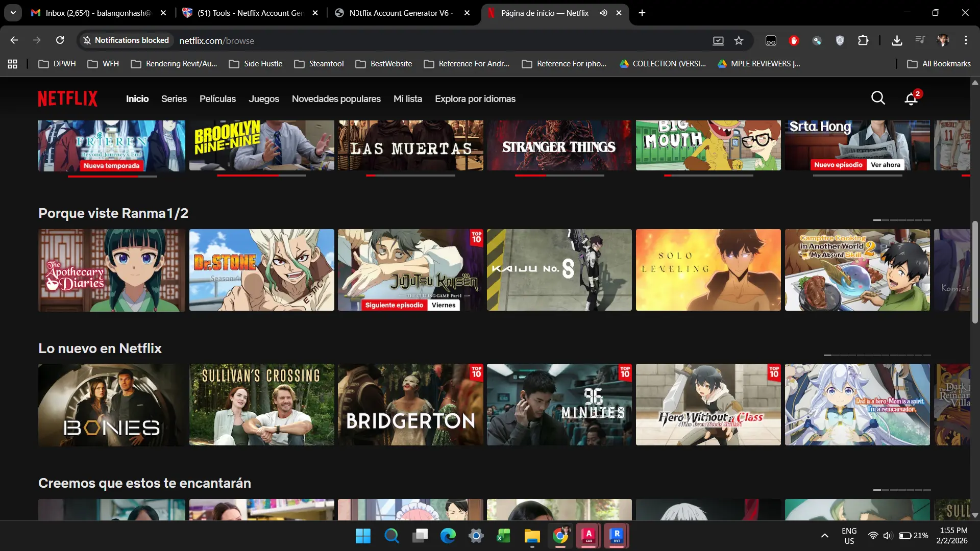Select Inicio in Netflix navigation

coord(137,99)
